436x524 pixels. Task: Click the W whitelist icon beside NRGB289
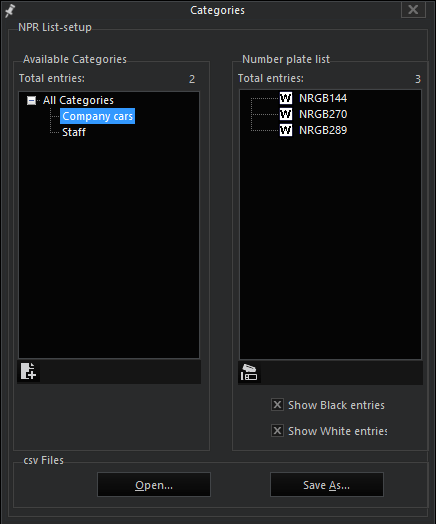286,130
